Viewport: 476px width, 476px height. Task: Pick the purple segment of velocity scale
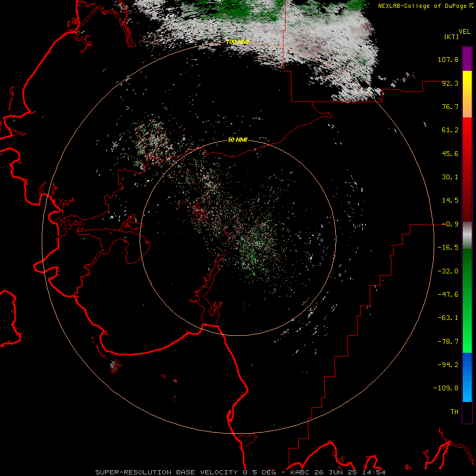[x=467, y=59]
